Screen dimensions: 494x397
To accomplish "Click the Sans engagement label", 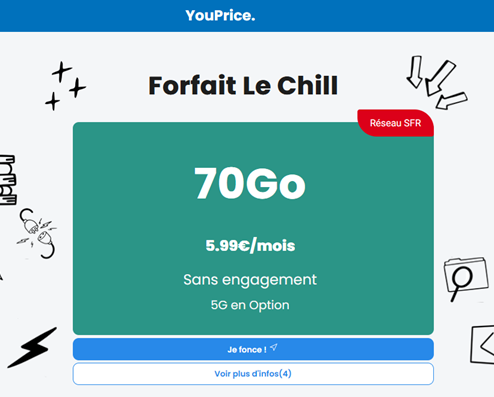I will click(250, 280).
